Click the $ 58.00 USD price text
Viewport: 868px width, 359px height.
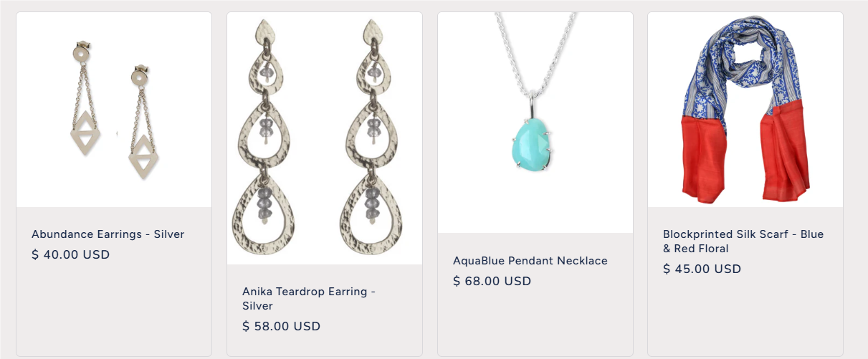click(x=282, y=326)
